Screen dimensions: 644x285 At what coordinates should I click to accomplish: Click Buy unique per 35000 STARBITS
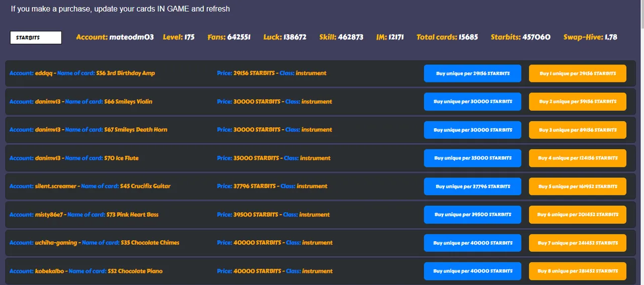click(472, 158)
